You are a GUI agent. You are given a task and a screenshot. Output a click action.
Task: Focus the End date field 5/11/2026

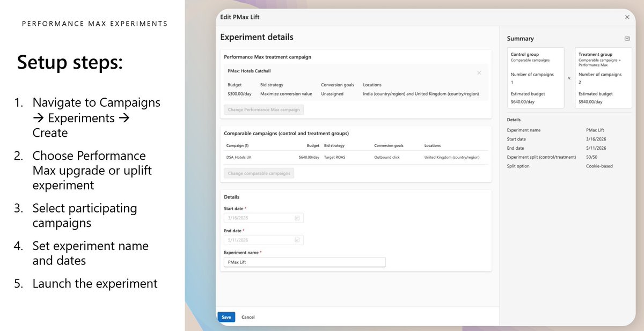(x=264, y=240)
